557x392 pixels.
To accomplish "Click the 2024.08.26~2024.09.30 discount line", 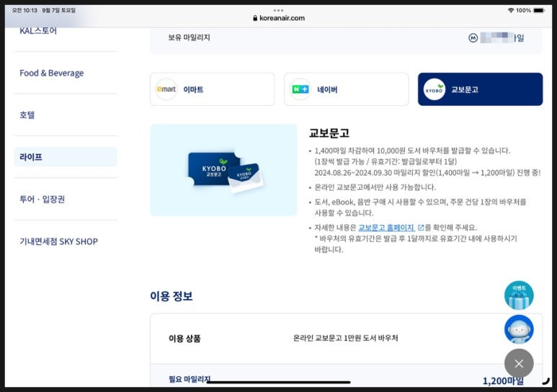I will point(427,173).
